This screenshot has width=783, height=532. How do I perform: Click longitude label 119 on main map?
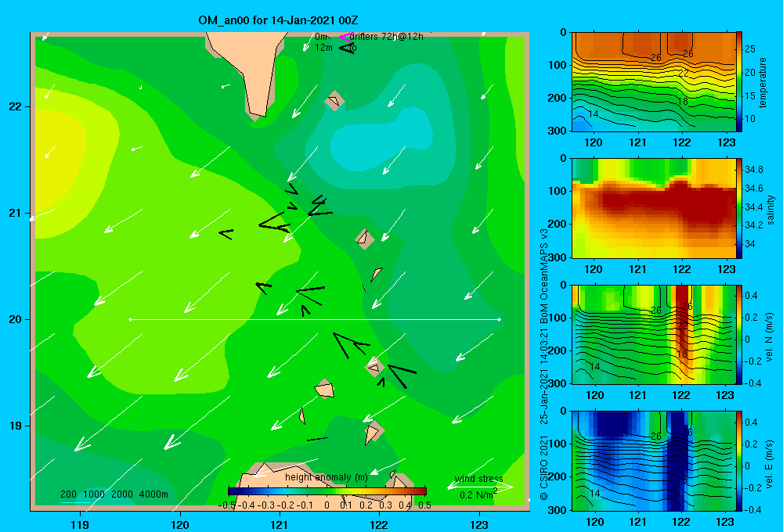[x=80, y=524]
